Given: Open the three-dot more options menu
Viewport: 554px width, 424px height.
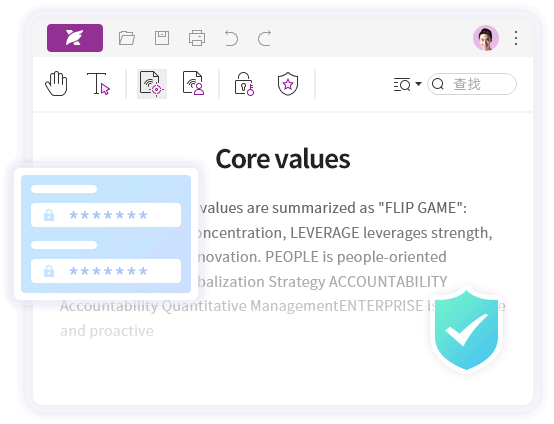Looking at the screenshot, I should (516, 38).
